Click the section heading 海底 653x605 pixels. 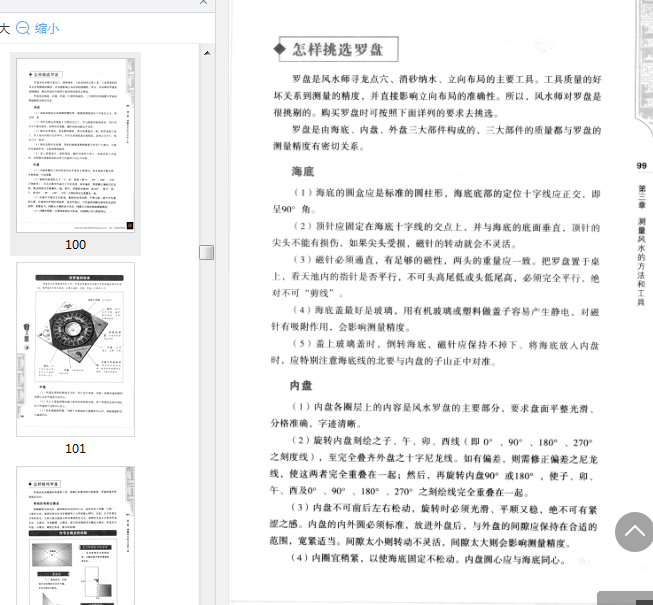303,172
